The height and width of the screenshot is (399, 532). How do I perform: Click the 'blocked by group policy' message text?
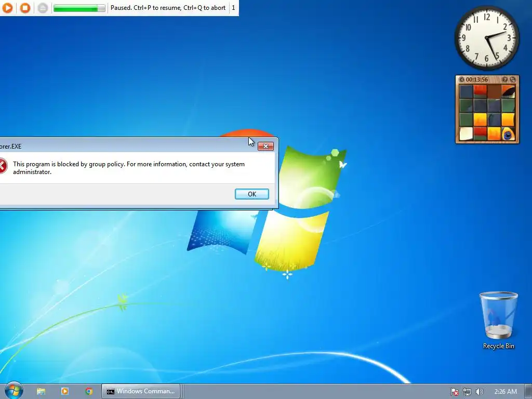tap(129, 168)
